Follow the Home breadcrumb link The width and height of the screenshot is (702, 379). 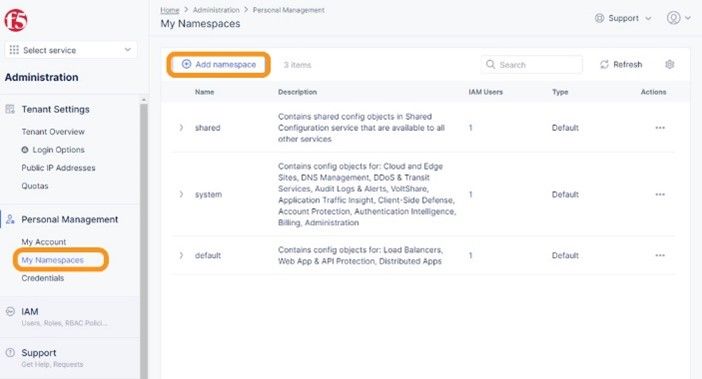(x=170, y=10)
